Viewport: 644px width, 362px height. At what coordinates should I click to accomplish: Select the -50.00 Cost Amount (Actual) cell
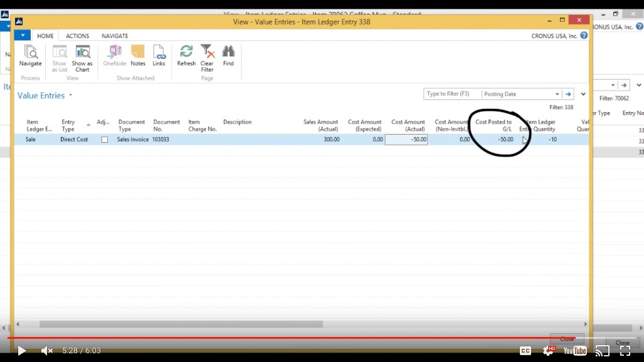tap(406, 140)
